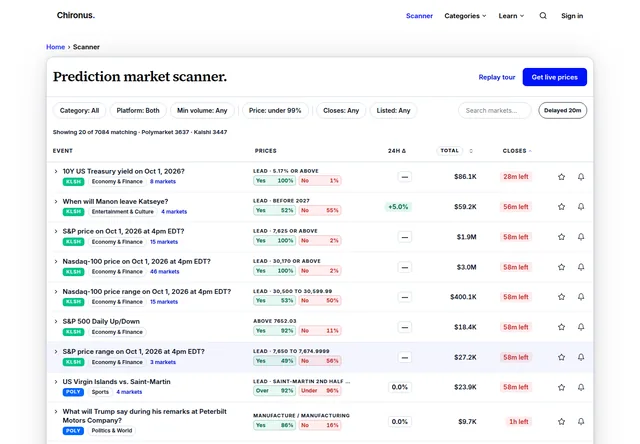Screen dimensions: 640x444
Task: Expand the Nasdaq-100 price on Oct 1 row
Action: pyautogui.click(x=56, y=262)
